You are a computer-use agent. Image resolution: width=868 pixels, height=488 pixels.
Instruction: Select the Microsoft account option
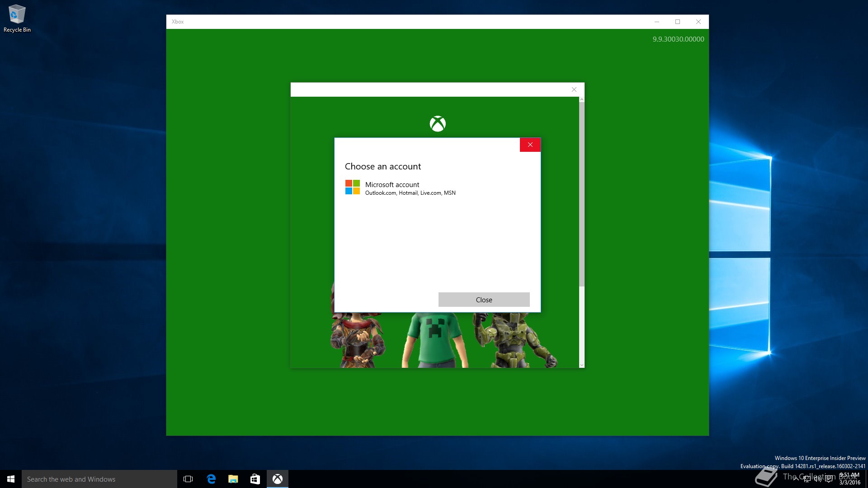click(x=401, y=188)
